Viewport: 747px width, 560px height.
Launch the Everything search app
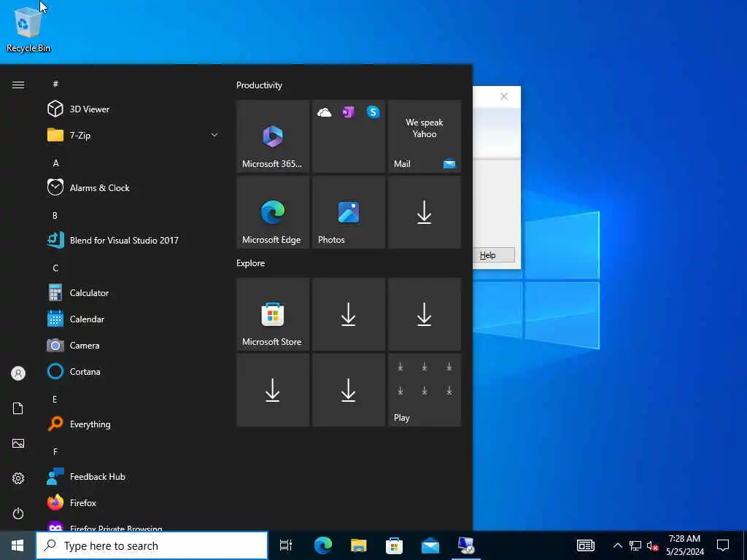click(x=132, y=424)
